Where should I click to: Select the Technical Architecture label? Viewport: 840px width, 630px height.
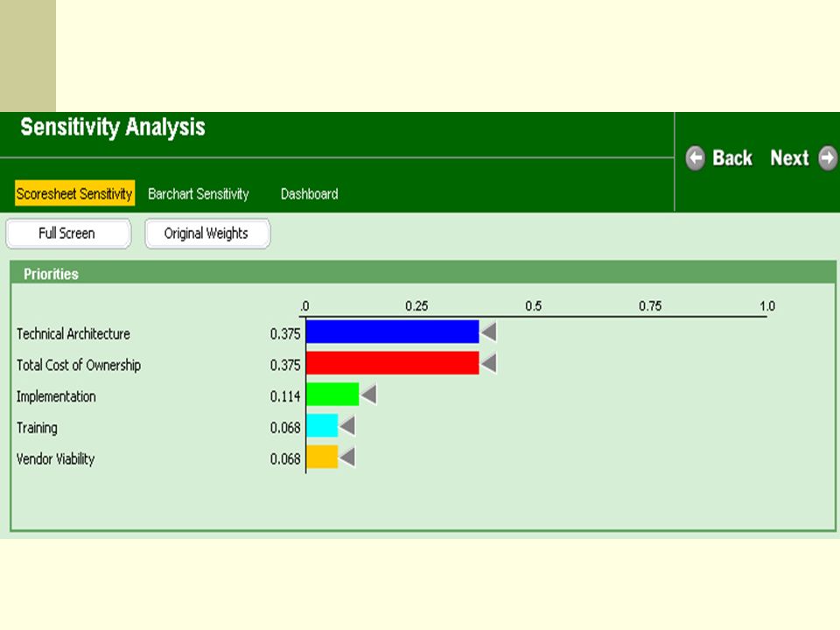point(73,333)
